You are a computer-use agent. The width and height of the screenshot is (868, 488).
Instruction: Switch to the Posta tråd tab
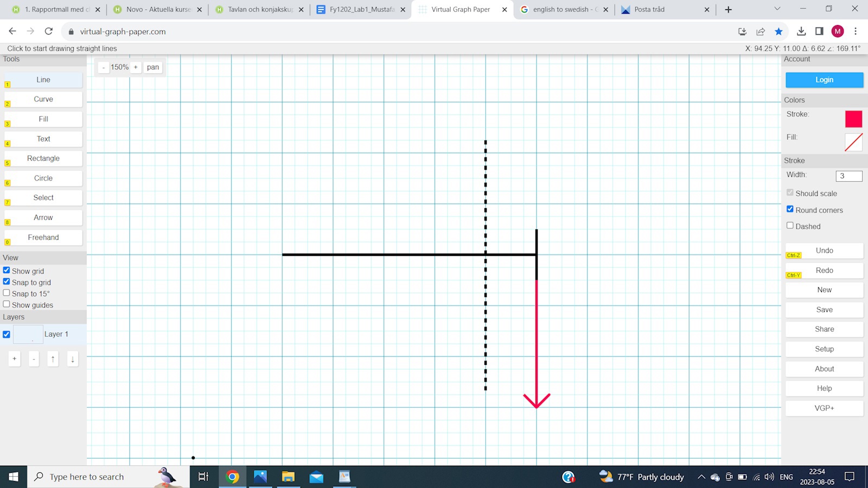[662, 9]
